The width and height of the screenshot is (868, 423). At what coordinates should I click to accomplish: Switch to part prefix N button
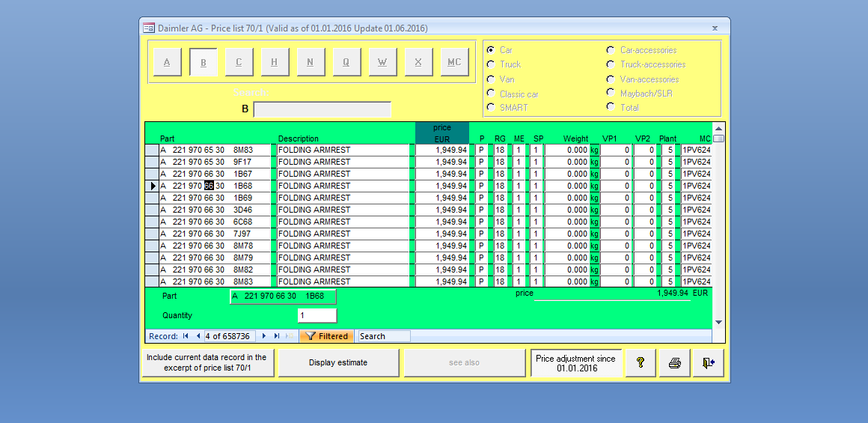[x=311, y=62]
